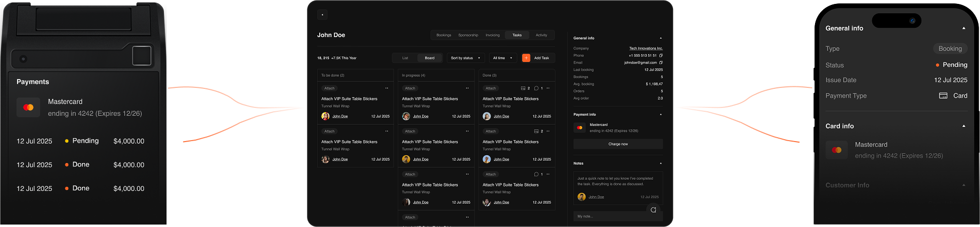980x227 pixels.
Task: Click the round refresh icon above My note field
Action: [653, 210]
